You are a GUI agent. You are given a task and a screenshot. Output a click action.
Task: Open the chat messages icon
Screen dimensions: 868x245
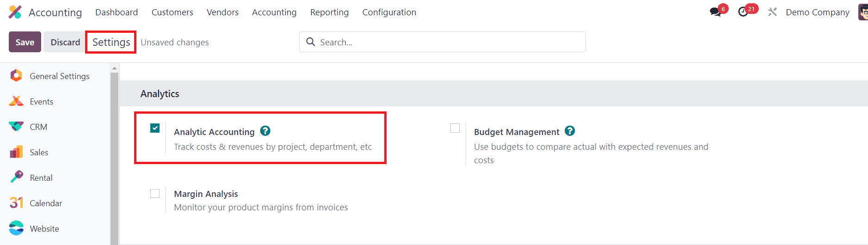(715, 12)
